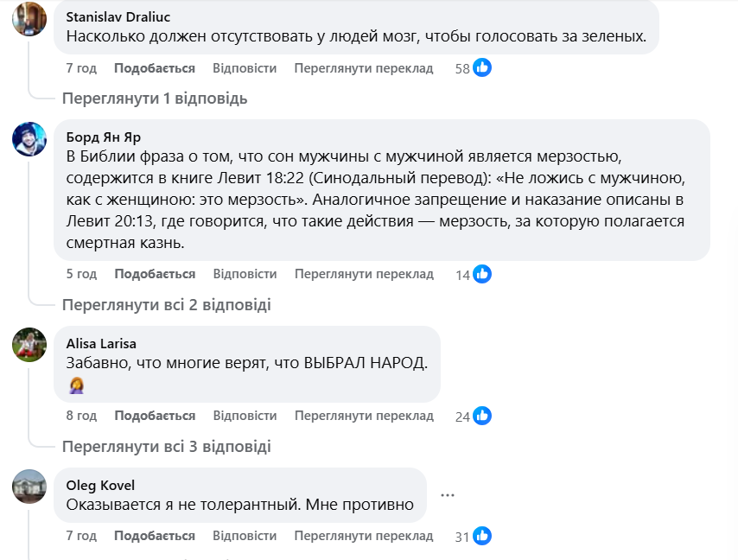This screenshot has width=738, height=560.
Task: Click like reaction icon on Борд Ян Яр's comment
Action: point(482,274)
